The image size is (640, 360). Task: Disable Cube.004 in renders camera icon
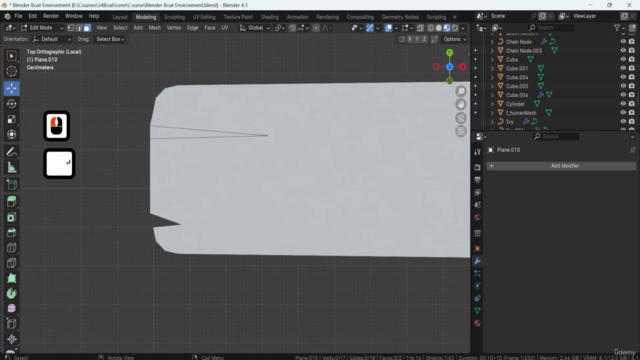[632, 77]
